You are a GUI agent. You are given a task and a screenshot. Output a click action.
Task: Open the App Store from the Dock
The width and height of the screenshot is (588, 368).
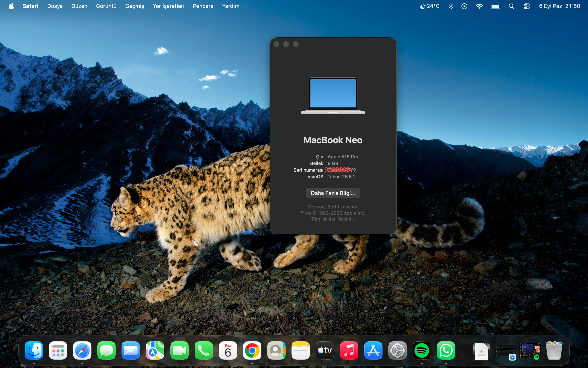pos(373,350)
